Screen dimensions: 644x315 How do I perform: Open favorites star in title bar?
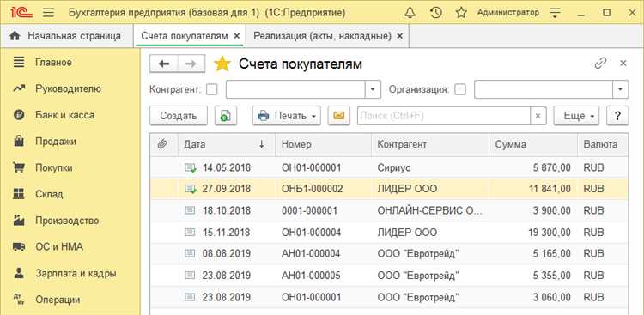(x=461, y=13)
